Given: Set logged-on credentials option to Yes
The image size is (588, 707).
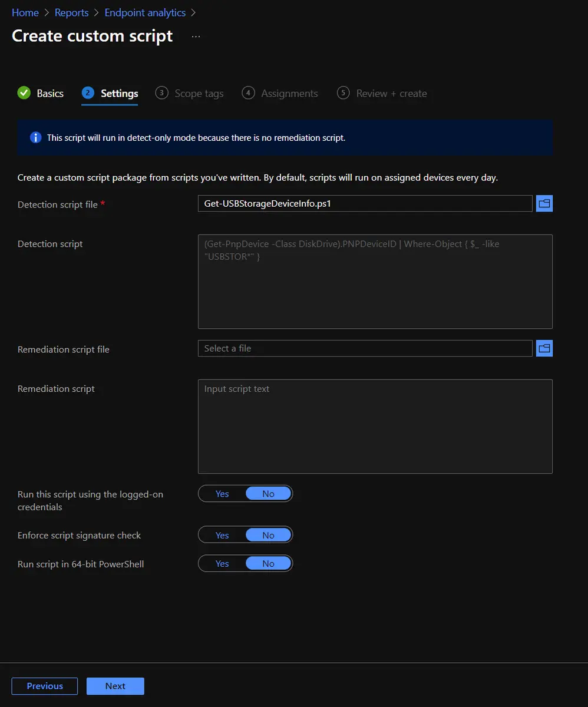Looking at the screenshot, I should (222, 494).
